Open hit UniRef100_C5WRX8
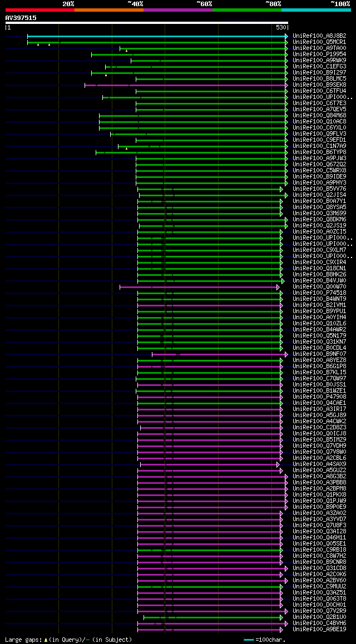Screen dimensions: 356x644 coord(319,170)
